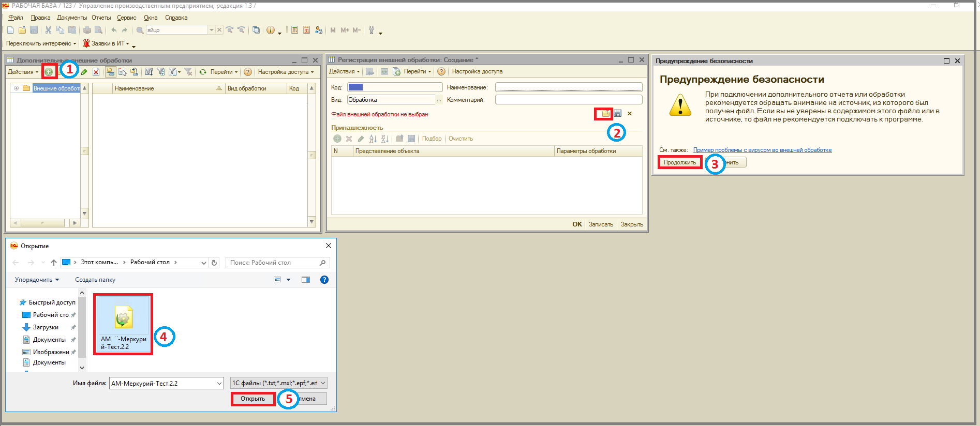The image size is (980, 426).
Task: Open the 1C file type filter dropdown
Action: tap(323, 383)
